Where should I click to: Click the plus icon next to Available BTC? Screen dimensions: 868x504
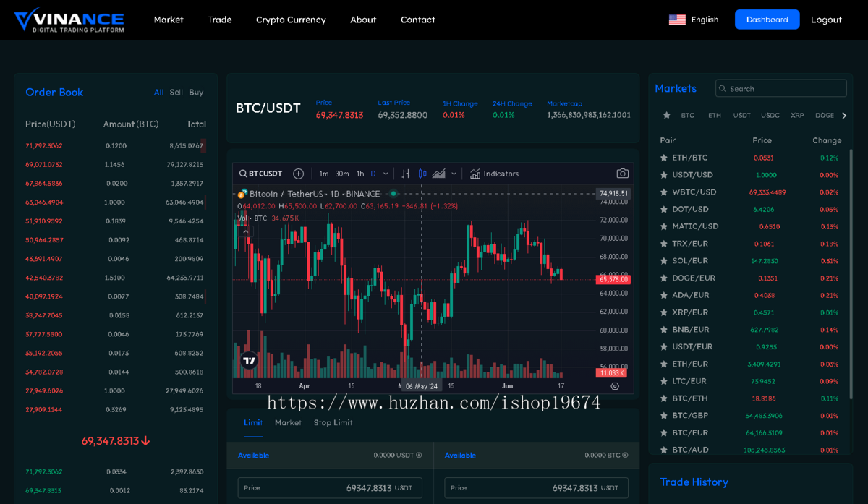(x=626, y=456)
